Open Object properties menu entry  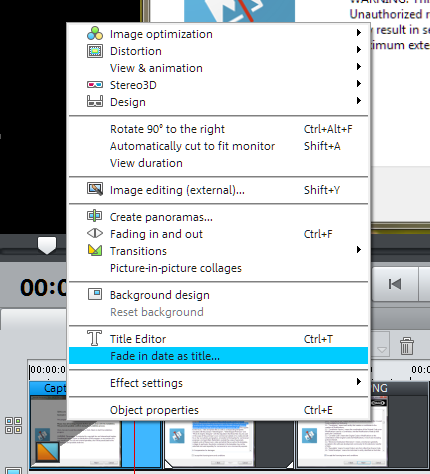point(218,410)
